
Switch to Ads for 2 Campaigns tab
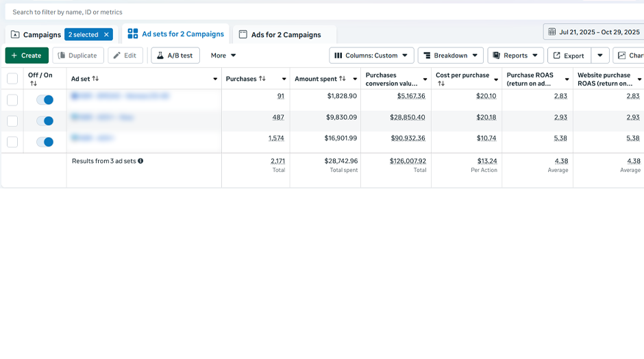click(280, 35)
